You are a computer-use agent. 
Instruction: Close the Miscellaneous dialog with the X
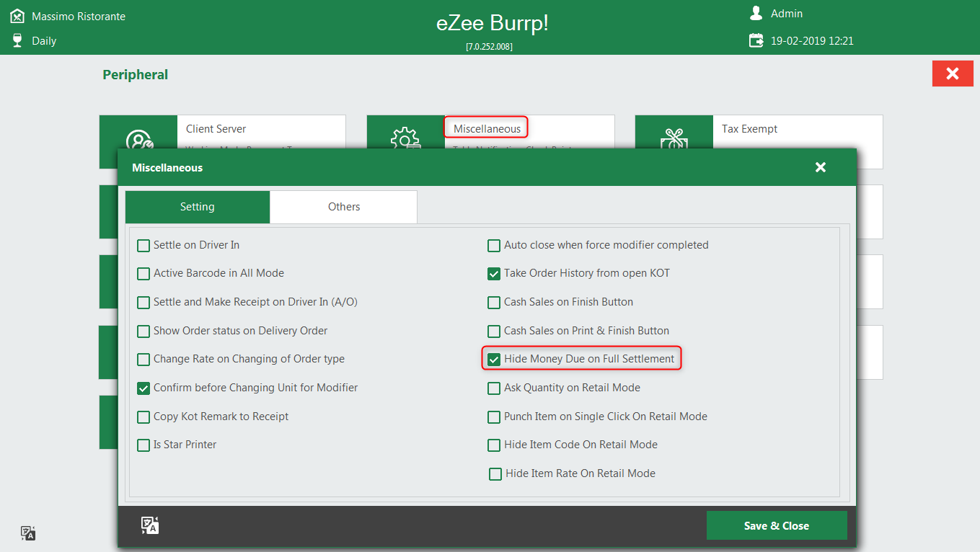point(820,167)
